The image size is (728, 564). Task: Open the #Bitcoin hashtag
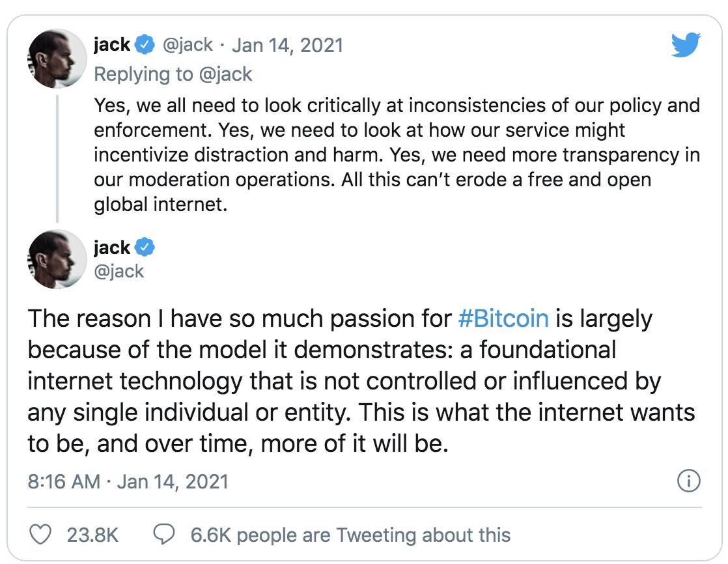click(x=503, y=318)
